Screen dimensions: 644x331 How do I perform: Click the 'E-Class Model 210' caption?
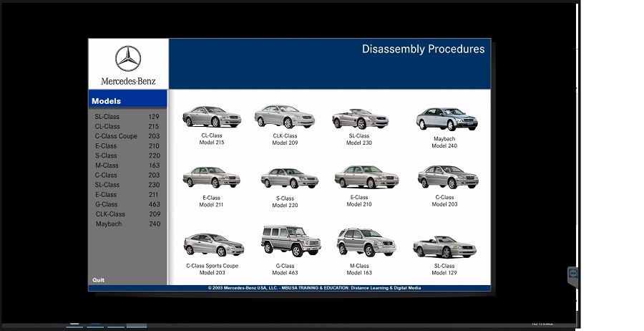click(x=359, y=201)
